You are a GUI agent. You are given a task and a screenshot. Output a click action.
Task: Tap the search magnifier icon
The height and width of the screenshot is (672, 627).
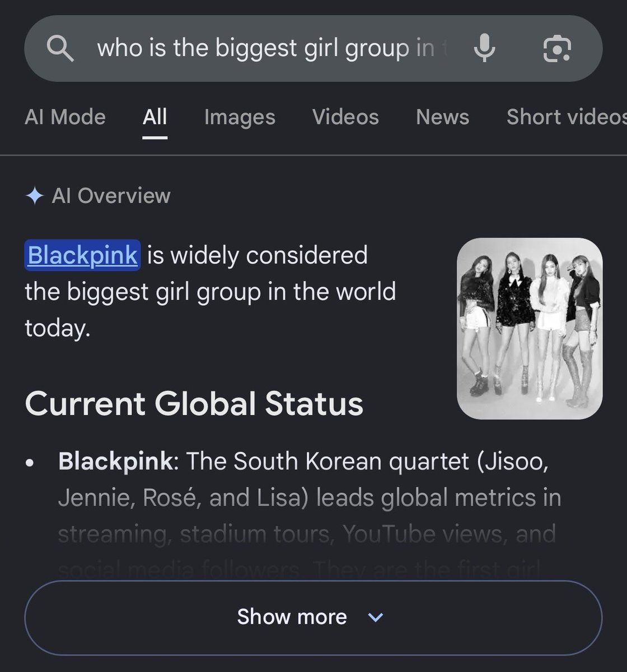click(x=60, y=49)
